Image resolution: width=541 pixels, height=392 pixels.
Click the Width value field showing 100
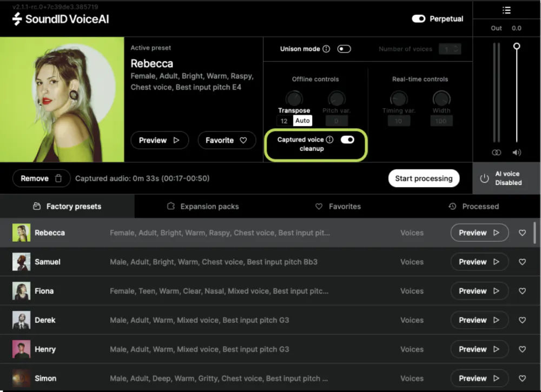(441, 121)
